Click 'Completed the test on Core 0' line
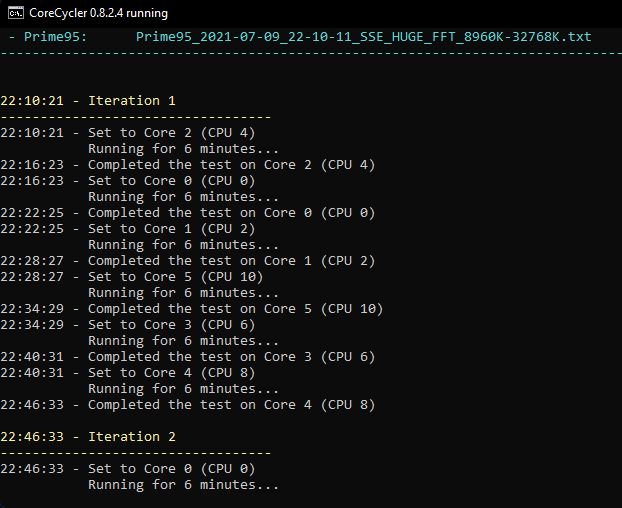The width and height of the screenshot is (622, 508). (188, 213)
